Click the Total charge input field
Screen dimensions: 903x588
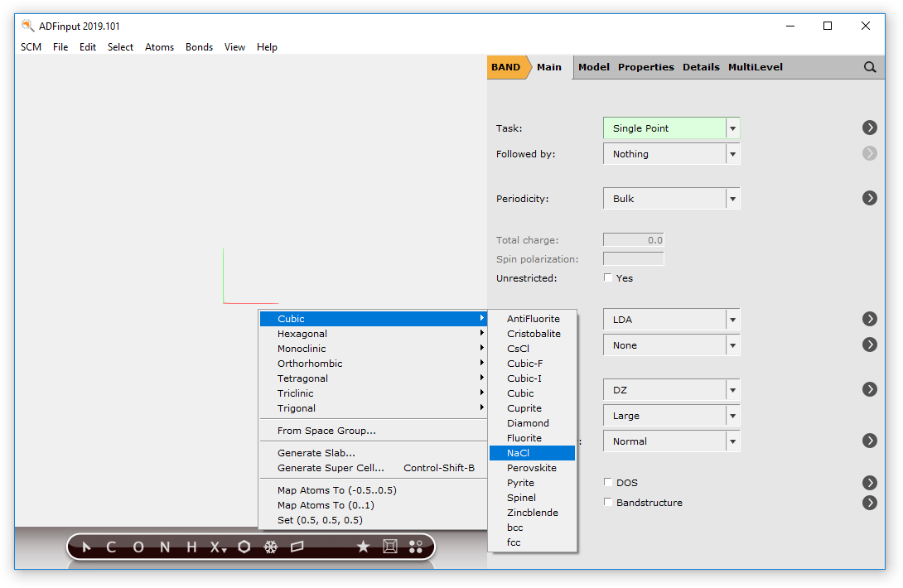[x=633, y=239]
